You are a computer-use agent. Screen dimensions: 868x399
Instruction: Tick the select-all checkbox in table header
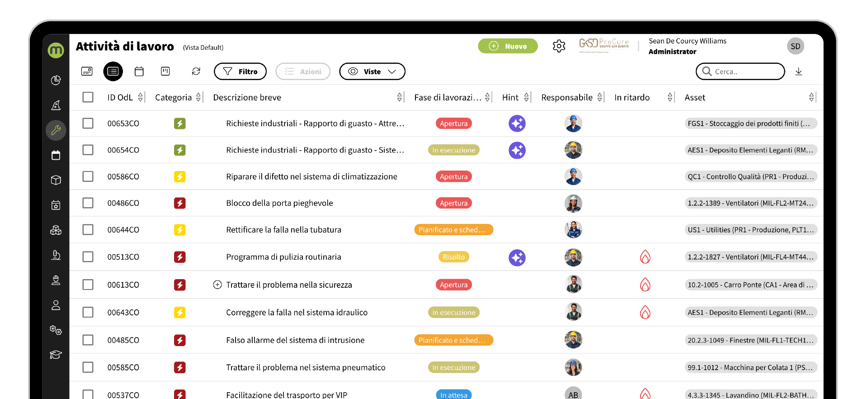point(88,97)
